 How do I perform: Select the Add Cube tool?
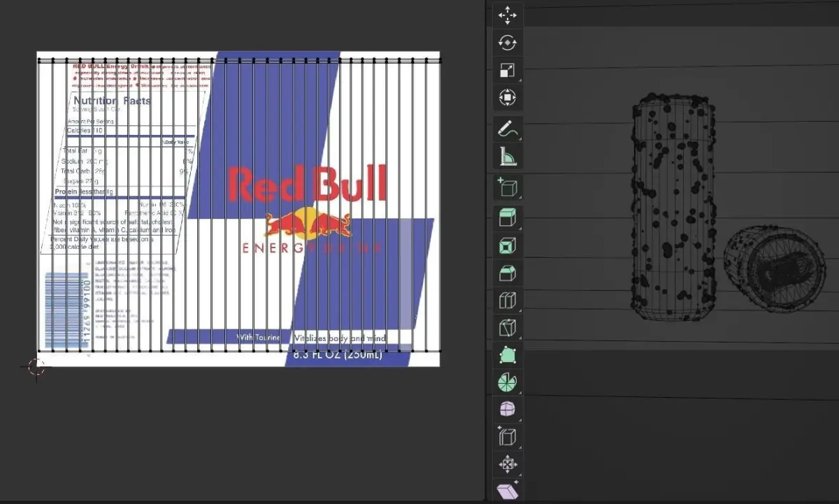(x=507, y=188)
